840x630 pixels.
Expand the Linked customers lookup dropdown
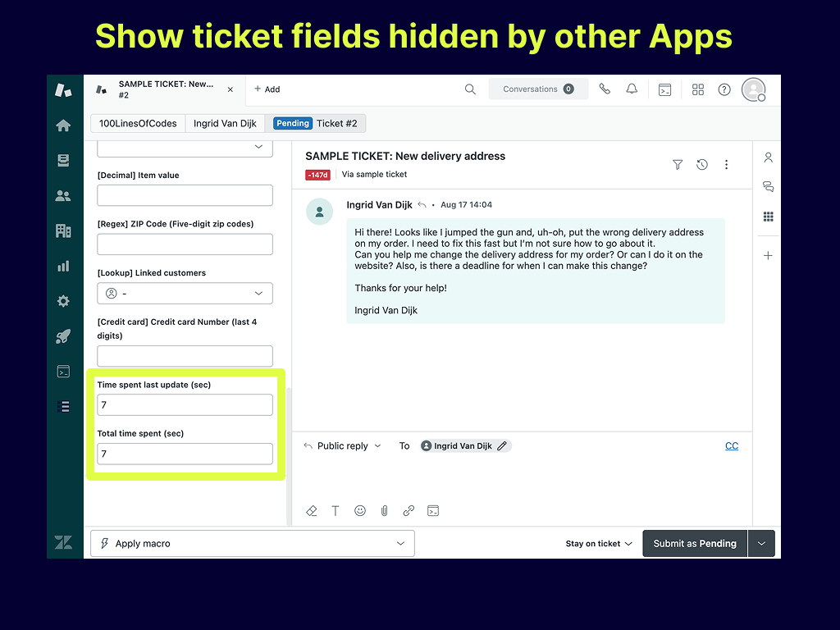coord(185,294)
